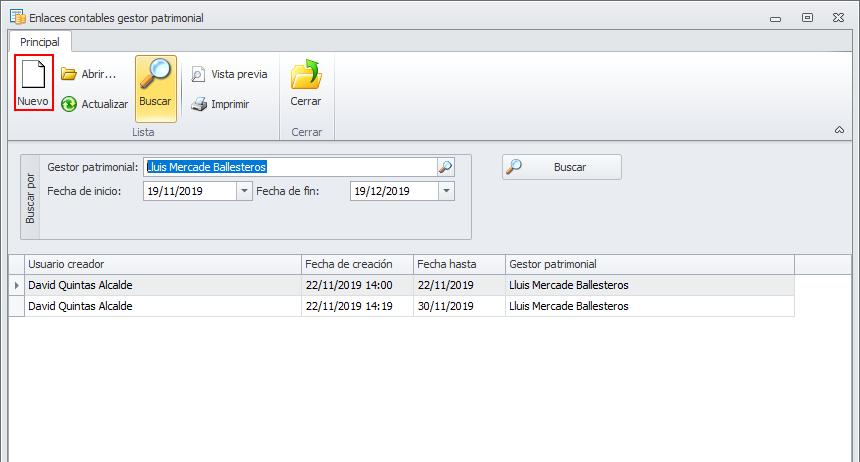The image size is (860, 462).
Task: Open a record with Abrir
Action: [x=89, y=74]
